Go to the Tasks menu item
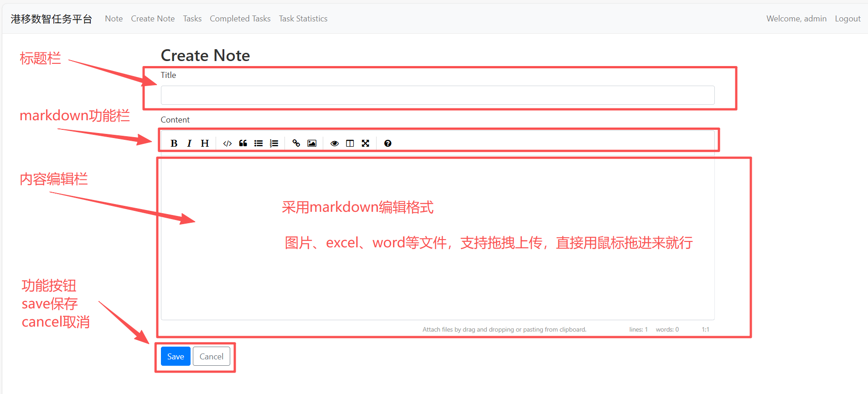The width and height of the screenshot is (868, 394). click(192, 19)
